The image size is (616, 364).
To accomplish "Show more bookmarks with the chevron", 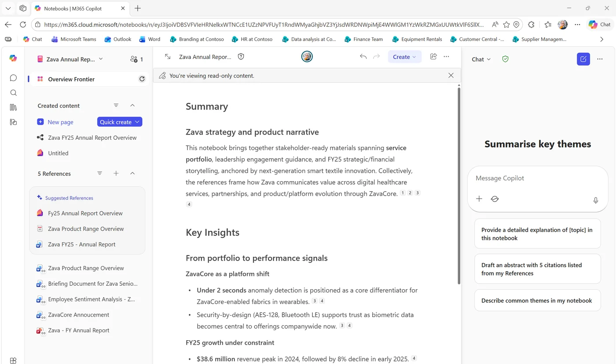I will pyautogui.click(x=601, y=39).
